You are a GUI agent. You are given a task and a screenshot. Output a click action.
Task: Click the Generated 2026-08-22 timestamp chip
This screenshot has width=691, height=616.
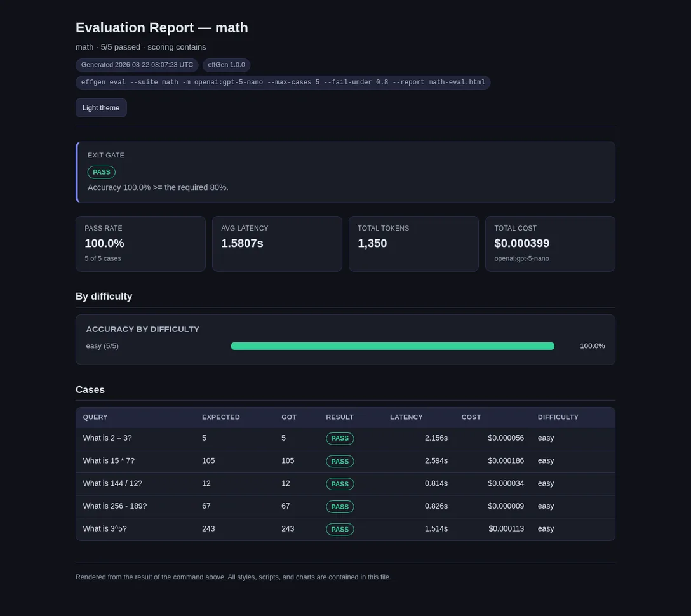tap(137, 65)
